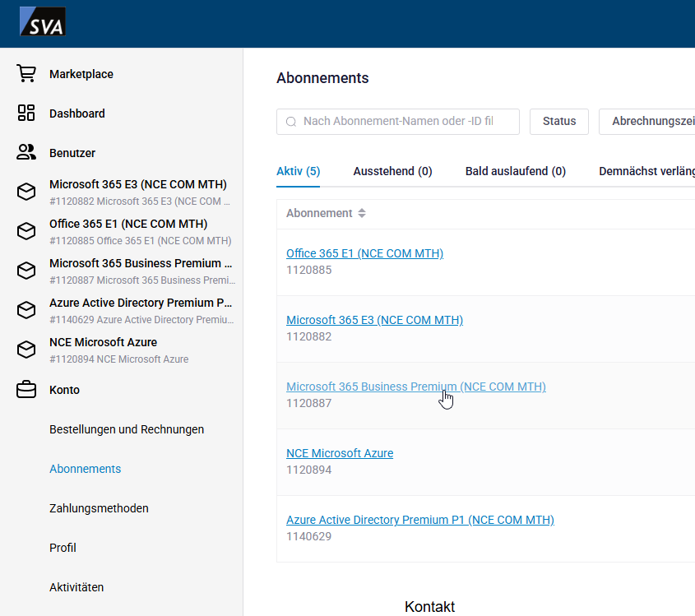
Task: Click subscription ID 1140629 in the table
Action: (309, 536)
